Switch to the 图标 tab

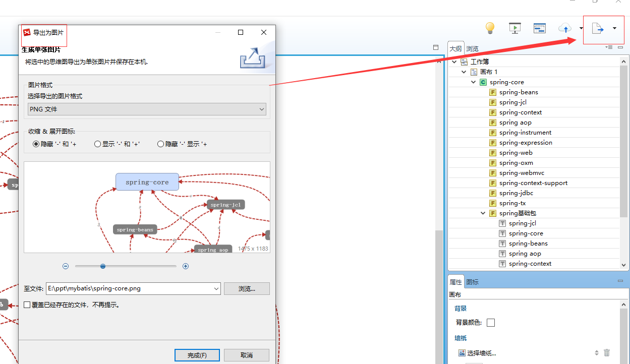point(472,282)
